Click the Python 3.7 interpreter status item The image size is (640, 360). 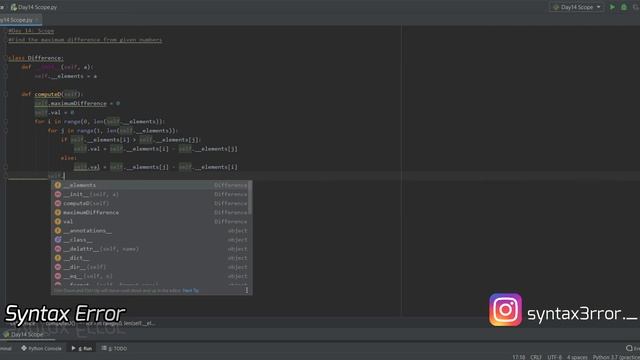616,357
